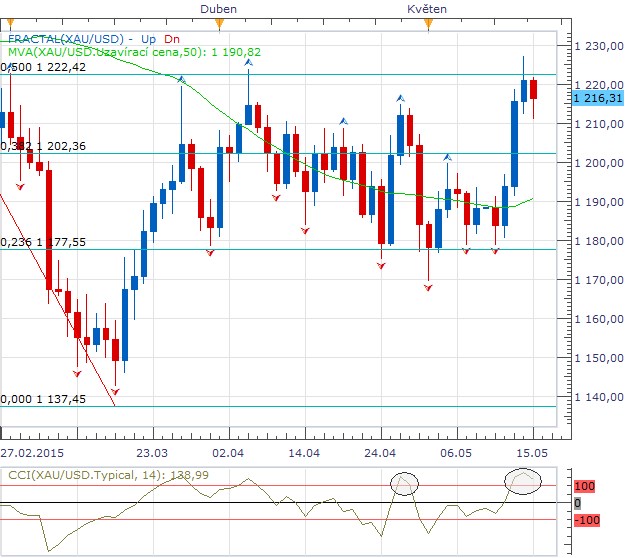Select the CCI(XAU/USD.Typical, 14) indicator label
Viewport: 629px width, 558px height.
pos(108,475)
